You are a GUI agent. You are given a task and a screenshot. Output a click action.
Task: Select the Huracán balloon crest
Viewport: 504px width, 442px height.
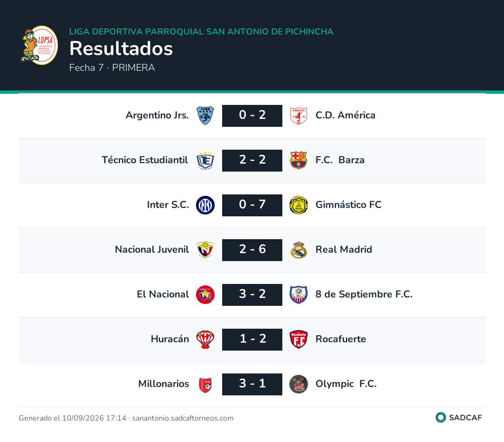point(205,339)
